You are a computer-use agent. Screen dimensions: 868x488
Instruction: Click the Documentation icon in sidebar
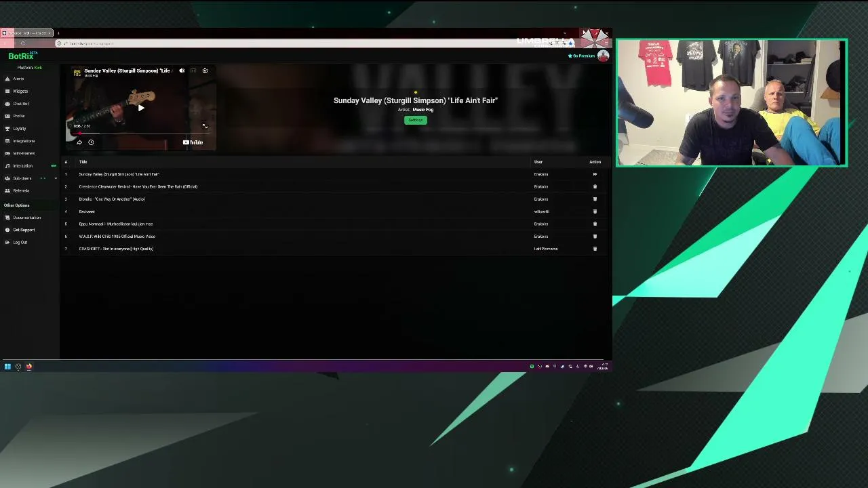click(7, 218)
